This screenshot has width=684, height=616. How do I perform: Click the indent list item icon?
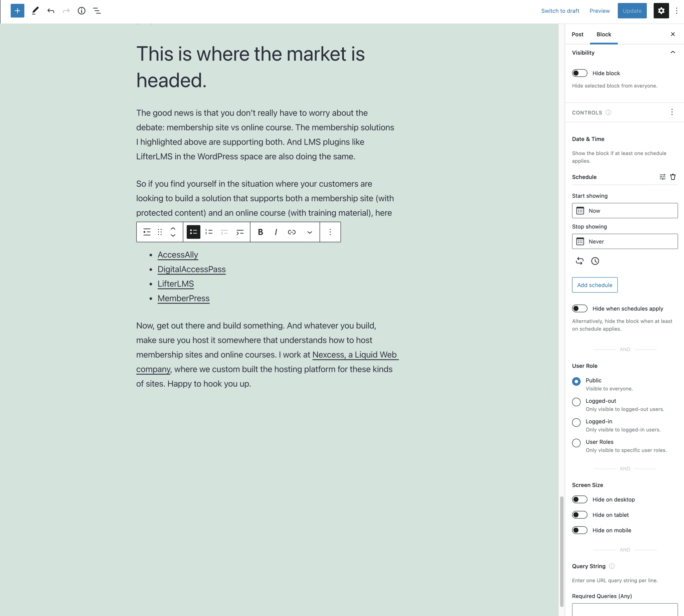[240, 232]
